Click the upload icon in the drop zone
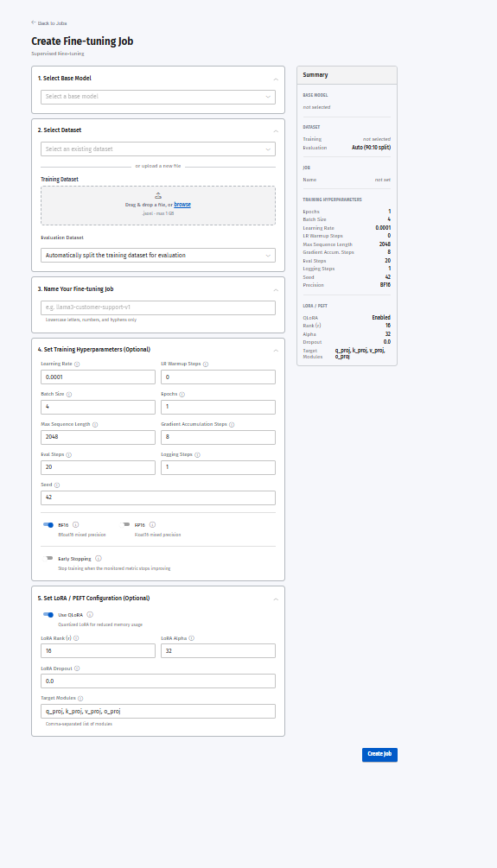This screenshot has width=497, height=868. click(x=158, y=195)
